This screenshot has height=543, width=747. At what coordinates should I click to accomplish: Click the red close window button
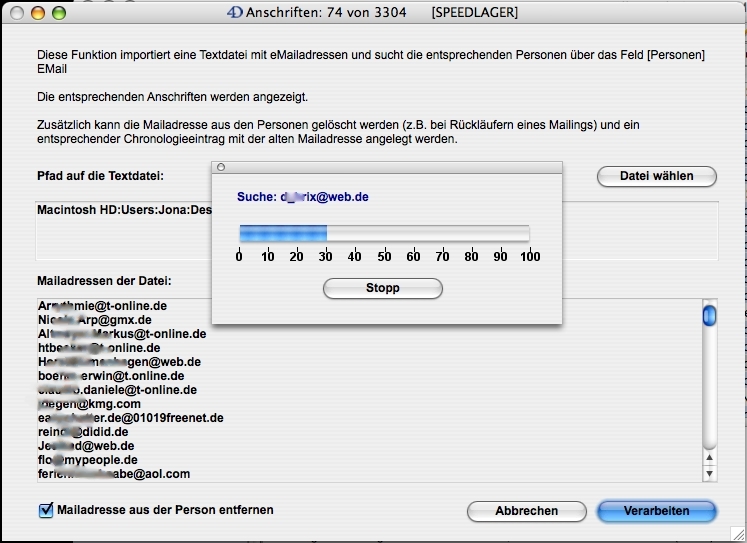(x=17, y=14)
